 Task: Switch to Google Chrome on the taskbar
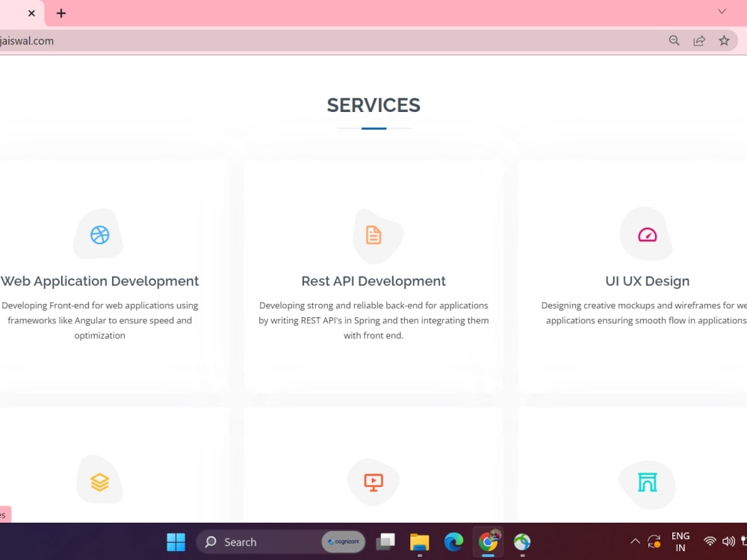(x=488, y=542)
